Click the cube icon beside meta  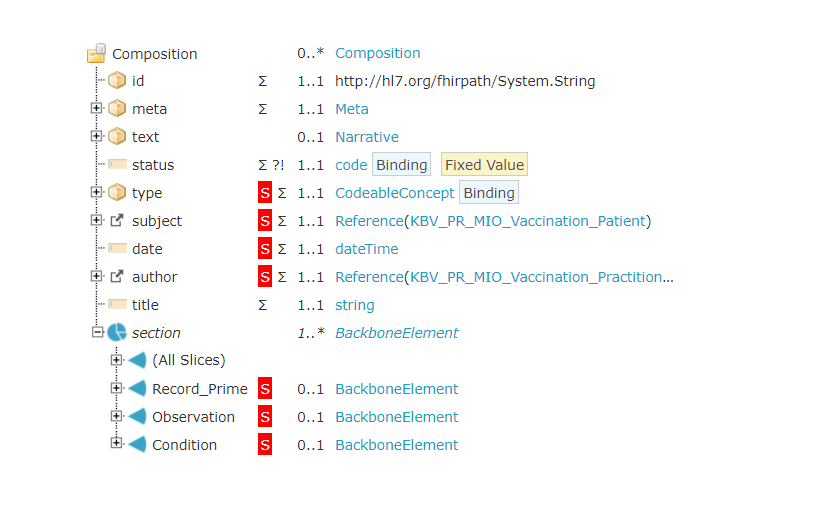click(x=117, y=109)
